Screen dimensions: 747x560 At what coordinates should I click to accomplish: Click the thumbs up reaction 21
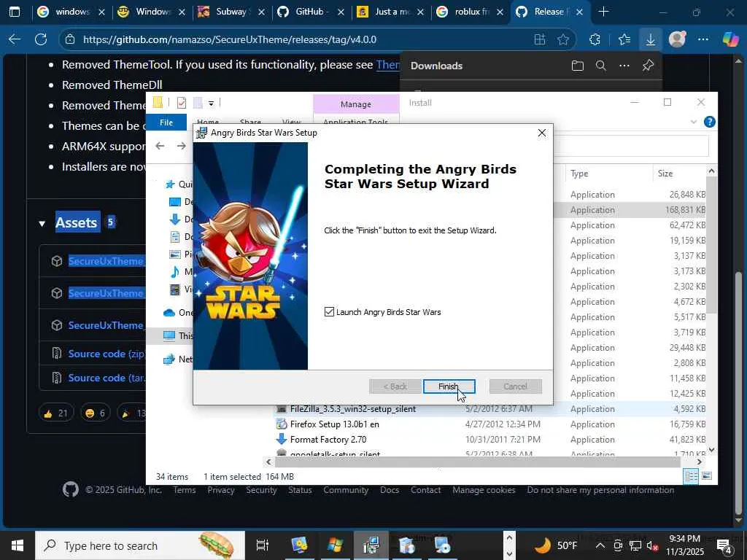[x=55, y=413]
